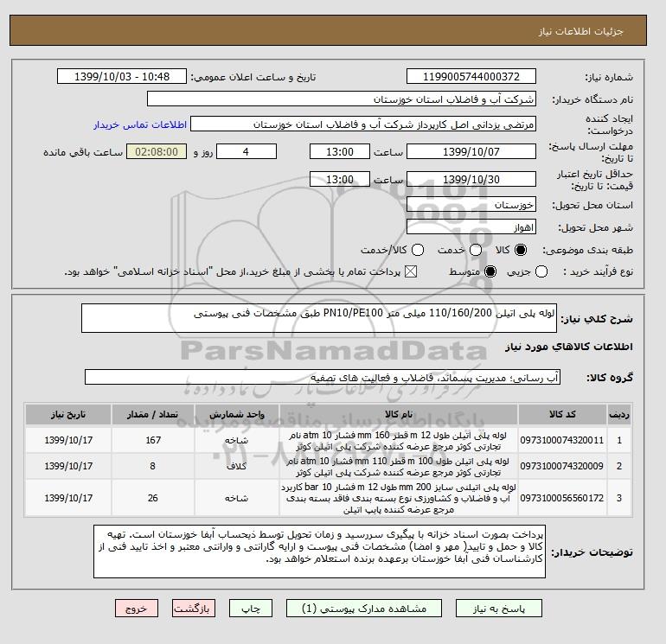Click the remaining time field 02:08:00
Image resolution: width=666 pixels, height=644 pixels.
coord(157,151)
